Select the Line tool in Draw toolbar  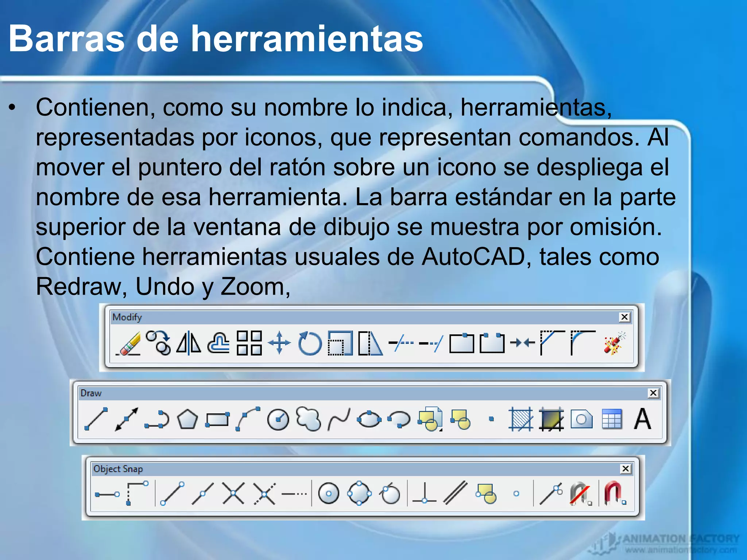click(96, 419)
